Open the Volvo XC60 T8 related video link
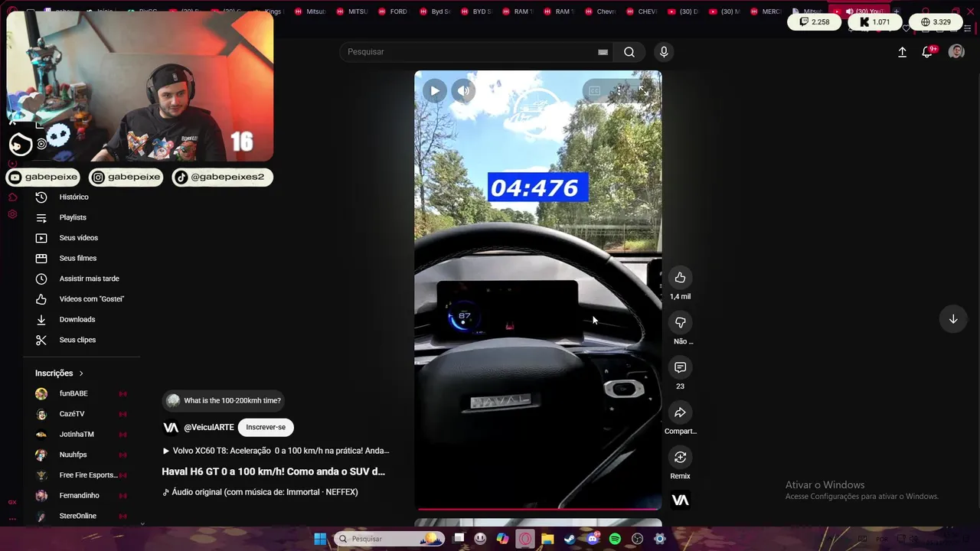The height and width of the screenshot is (551, 980). point(276,451)
